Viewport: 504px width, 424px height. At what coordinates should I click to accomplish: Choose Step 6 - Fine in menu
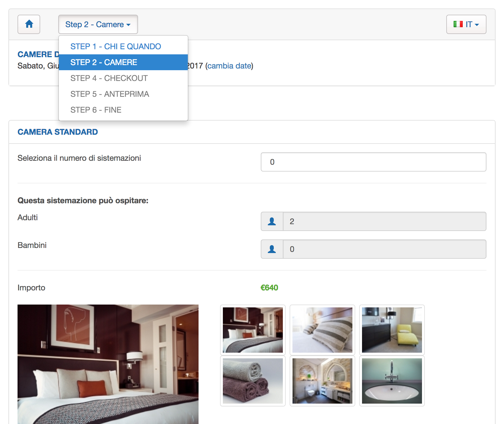point(96,110)
